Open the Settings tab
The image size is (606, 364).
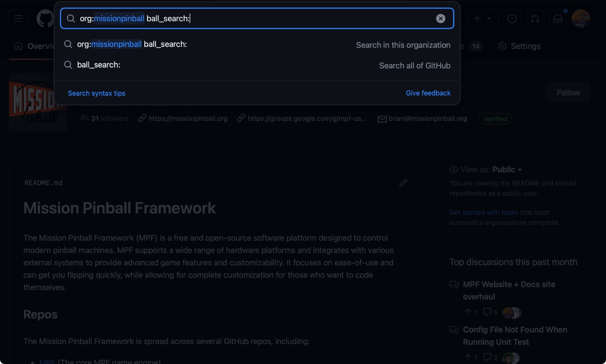point(519,46)
